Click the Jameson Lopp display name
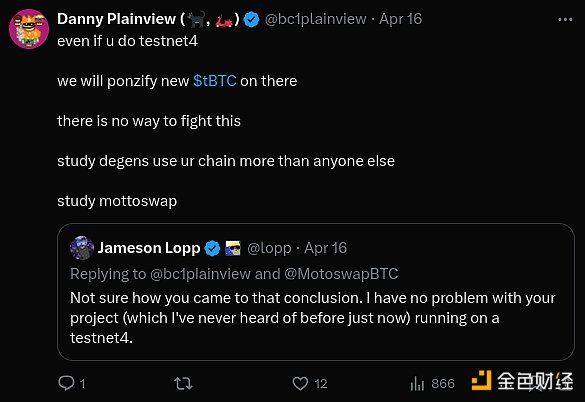The width and height of the screenshot is (585, 402). point(149,248)
